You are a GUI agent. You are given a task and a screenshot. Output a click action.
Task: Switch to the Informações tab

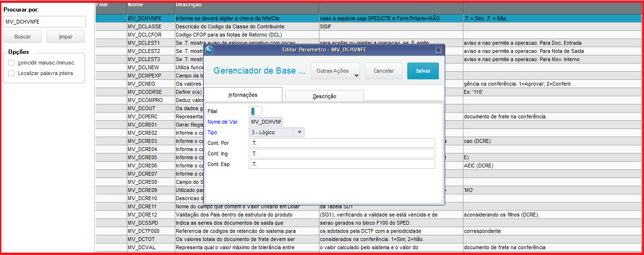point(243,95)
